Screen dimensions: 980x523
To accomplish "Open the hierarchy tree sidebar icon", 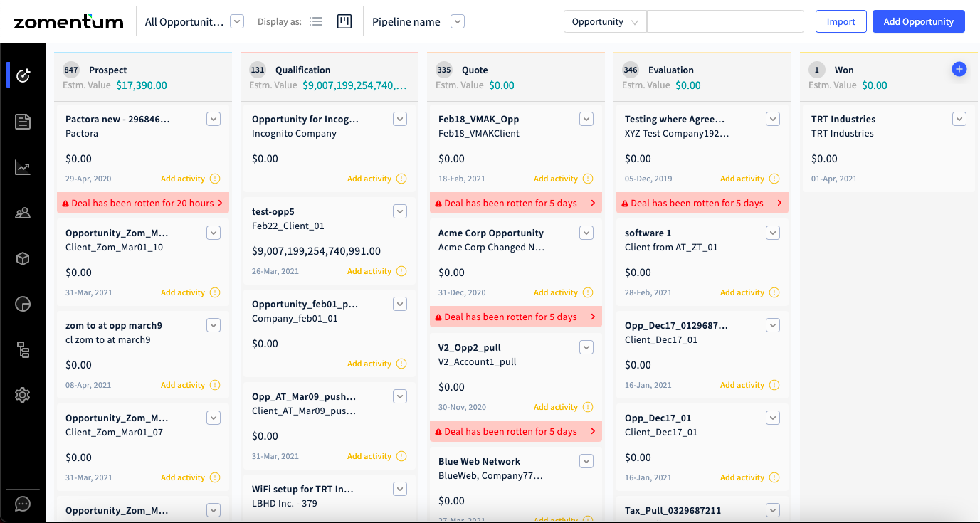I will click(23, 349).
